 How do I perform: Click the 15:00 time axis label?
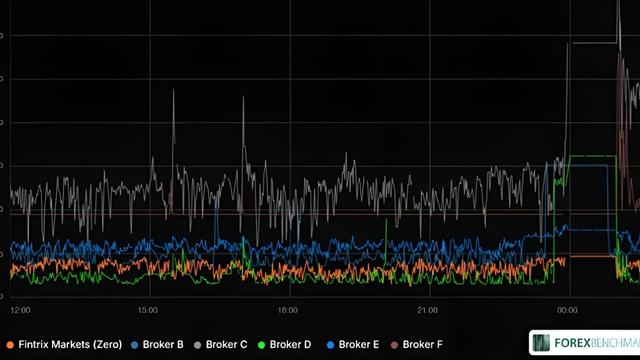147,310
